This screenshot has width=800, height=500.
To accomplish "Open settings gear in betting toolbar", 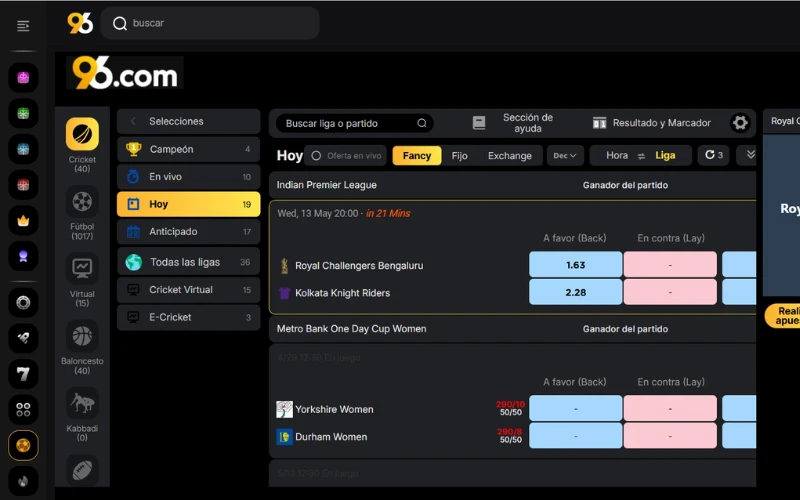I will tap(740, 123).
